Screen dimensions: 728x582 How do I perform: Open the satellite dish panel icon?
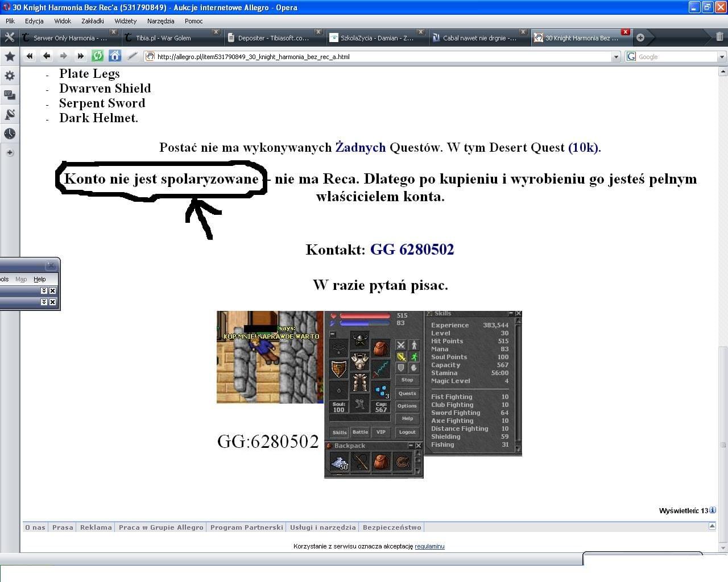point(10,114)
